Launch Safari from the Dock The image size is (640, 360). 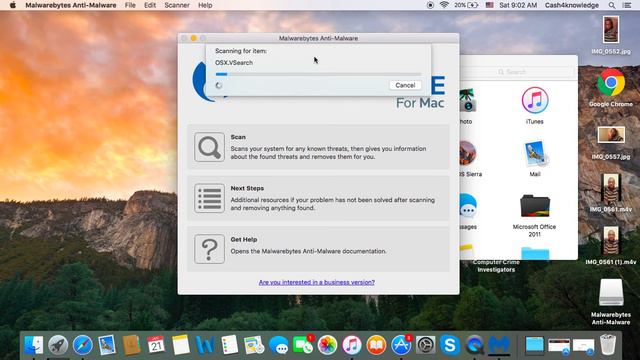pyautogui.click(x=82, y=345)
